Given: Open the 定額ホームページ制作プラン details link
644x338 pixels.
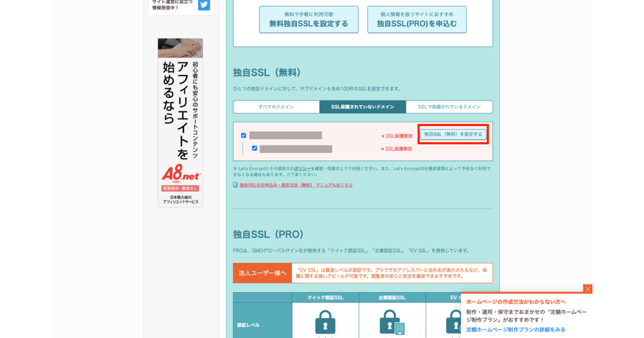Looking at the screenshot, I should [x=515, y=329].
